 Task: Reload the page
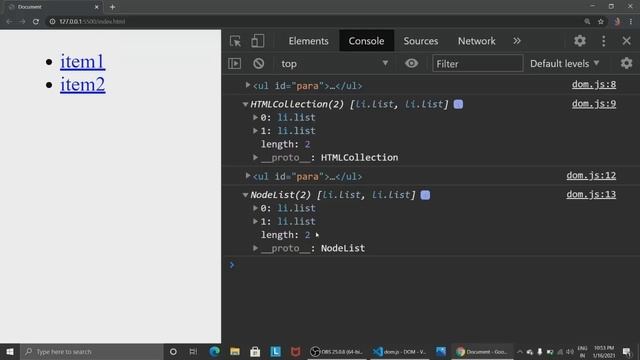pyautogui.click(x=36, y=21)
